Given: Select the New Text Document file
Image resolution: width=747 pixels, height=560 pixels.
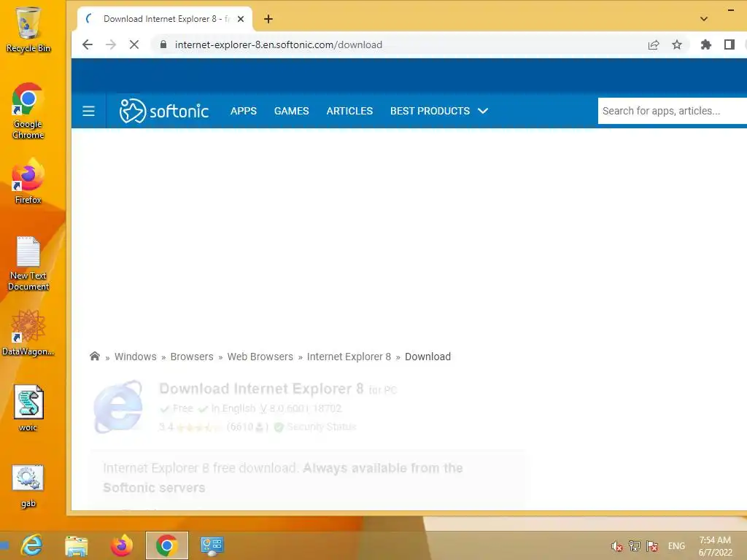Looking at the screenshot, I should tap(28, 263).
